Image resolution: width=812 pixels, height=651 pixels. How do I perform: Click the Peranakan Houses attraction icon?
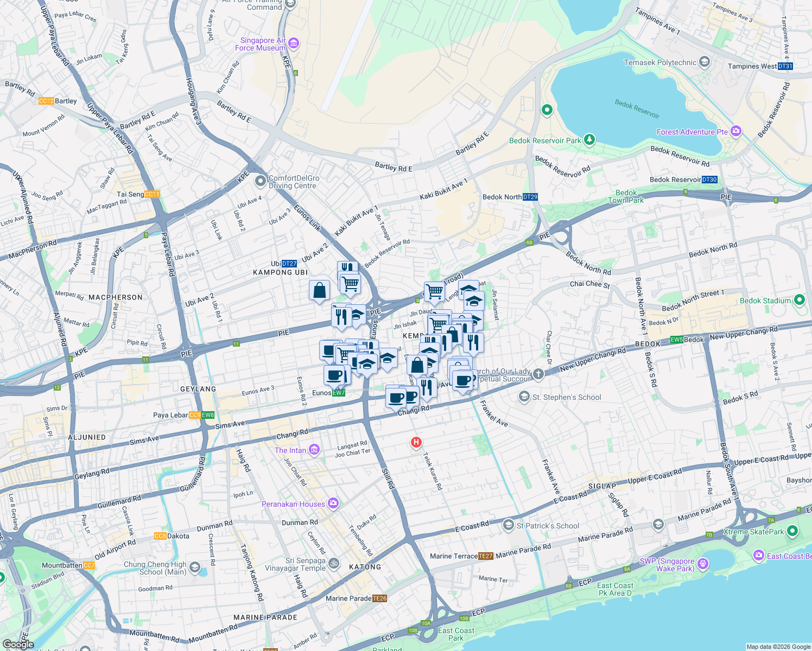[333, 503]
